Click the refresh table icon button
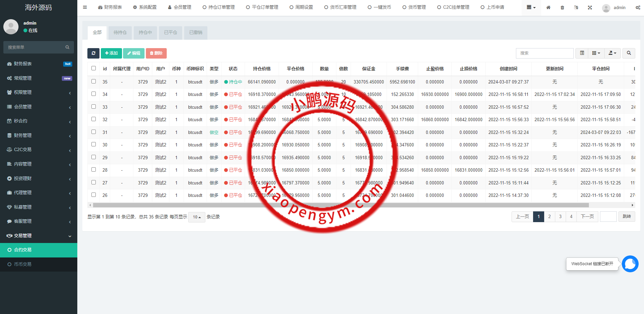The width and height of the screenshot is (644, 314). (x=93, y=53)
